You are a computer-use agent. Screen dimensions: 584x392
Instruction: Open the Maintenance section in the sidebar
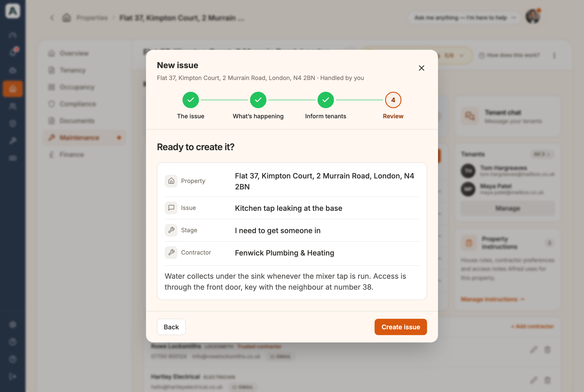(x=84, y=137)
